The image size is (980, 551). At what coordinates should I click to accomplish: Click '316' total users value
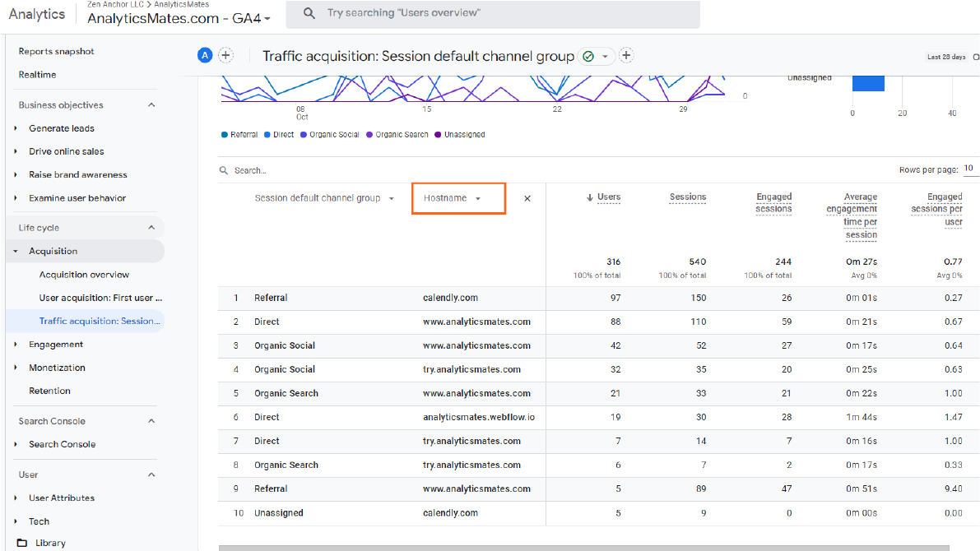[613, 262]
